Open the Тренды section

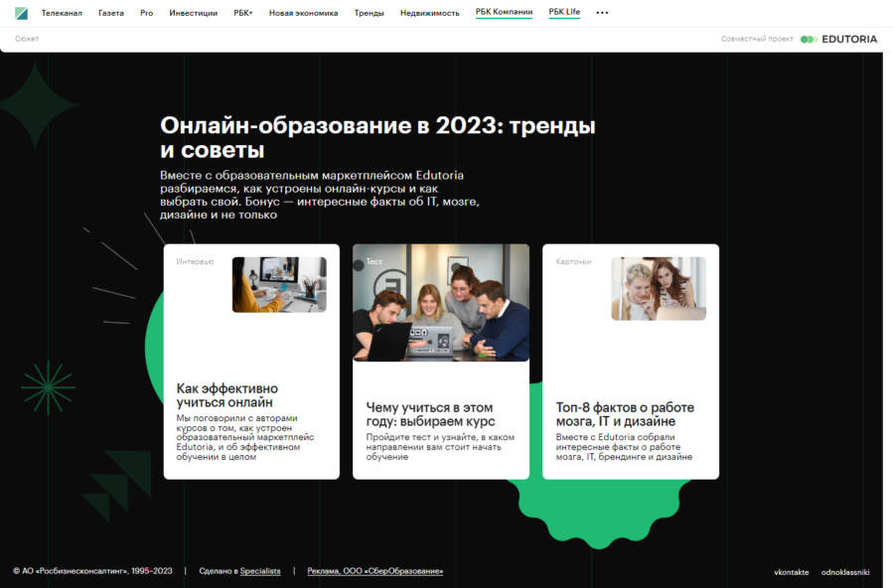point(369,13)
